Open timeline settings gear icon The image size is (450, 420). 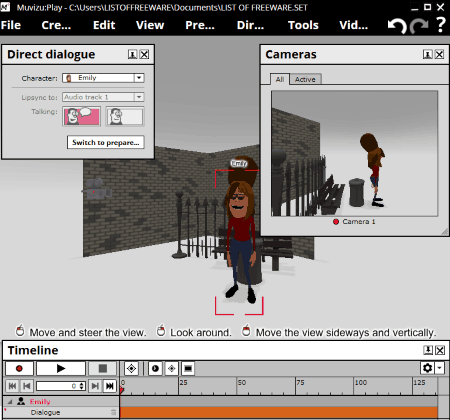[428, 368]
